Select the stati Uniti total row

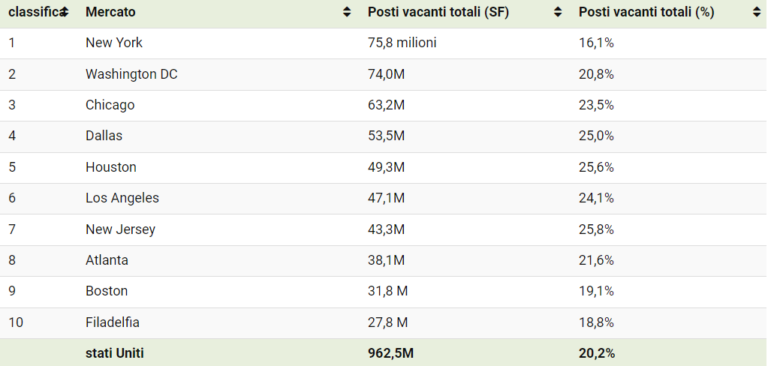pos(384,353)
